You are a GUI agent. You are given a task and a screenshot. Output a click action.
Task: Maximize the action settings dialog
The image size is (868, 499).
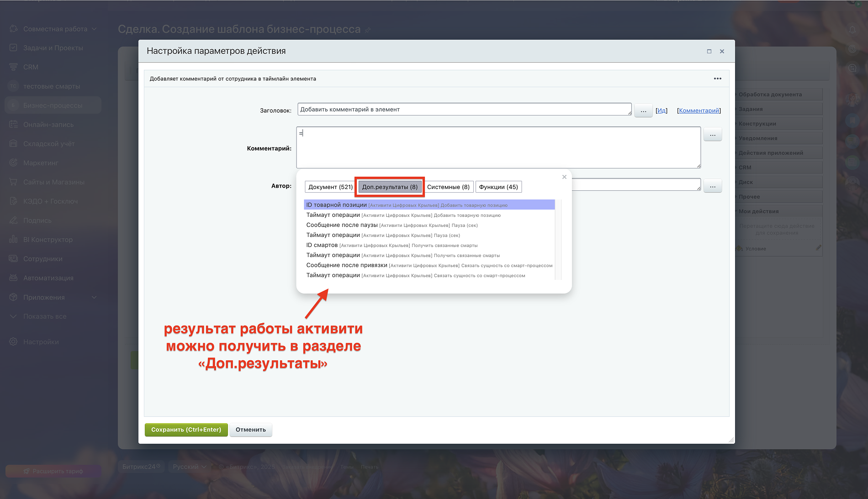[x=709, y=51]
